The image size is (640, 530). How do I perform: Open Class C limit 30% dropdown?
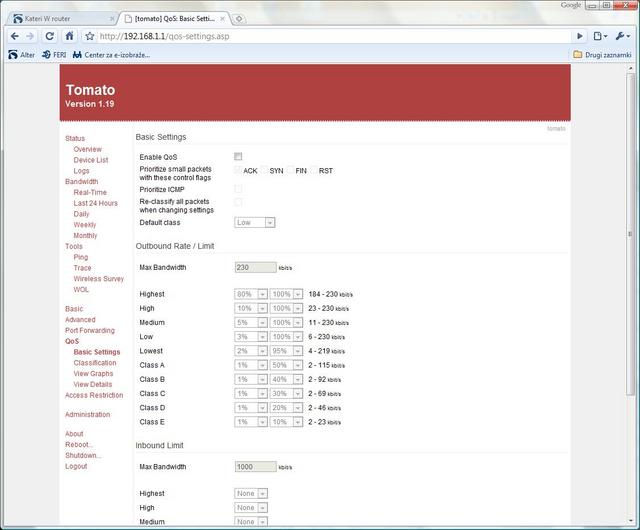click(x=286, y=394)
